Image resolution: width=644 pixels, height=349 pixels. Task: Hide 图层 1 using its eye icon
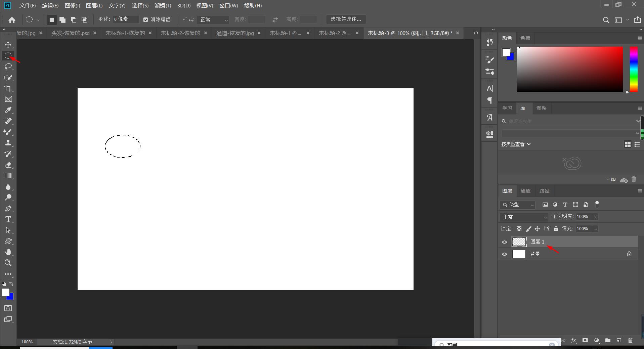[x=504, y=242]
